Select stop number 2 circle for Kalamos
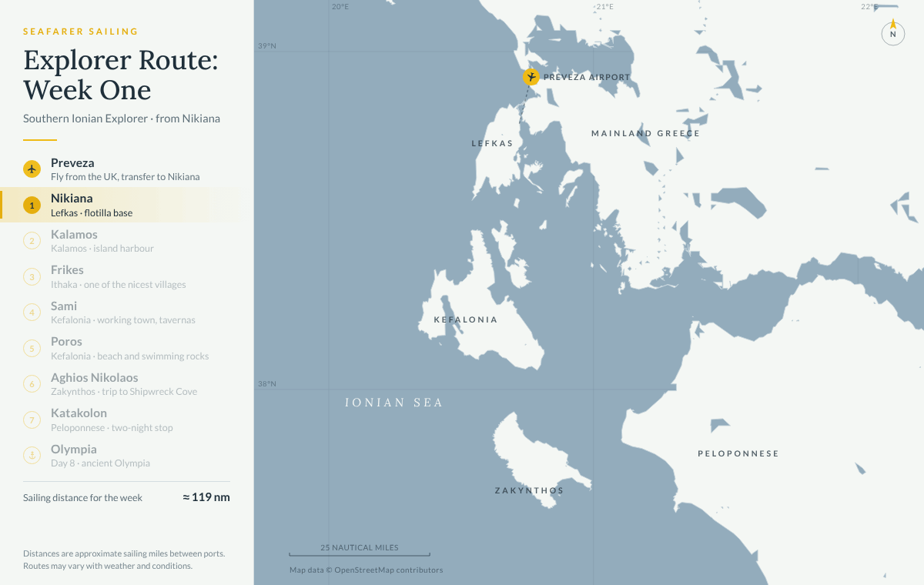This screenshot has height=585, width=924. [x=32, y=241]
